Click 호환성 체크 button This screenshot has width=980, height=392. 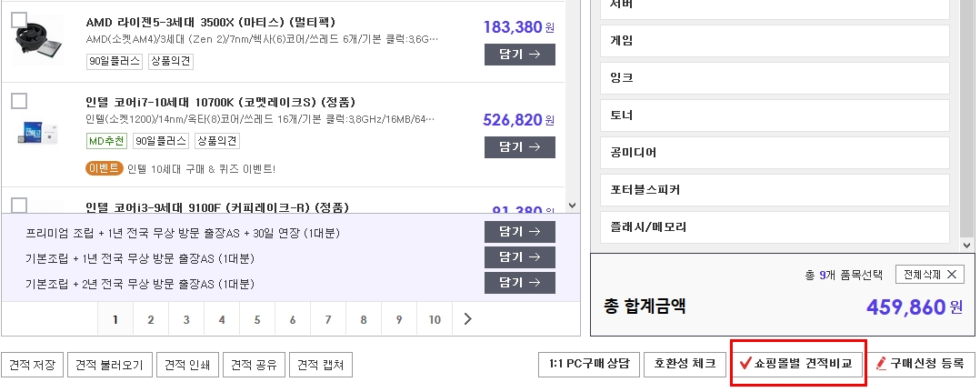click(x=685, y=364)
